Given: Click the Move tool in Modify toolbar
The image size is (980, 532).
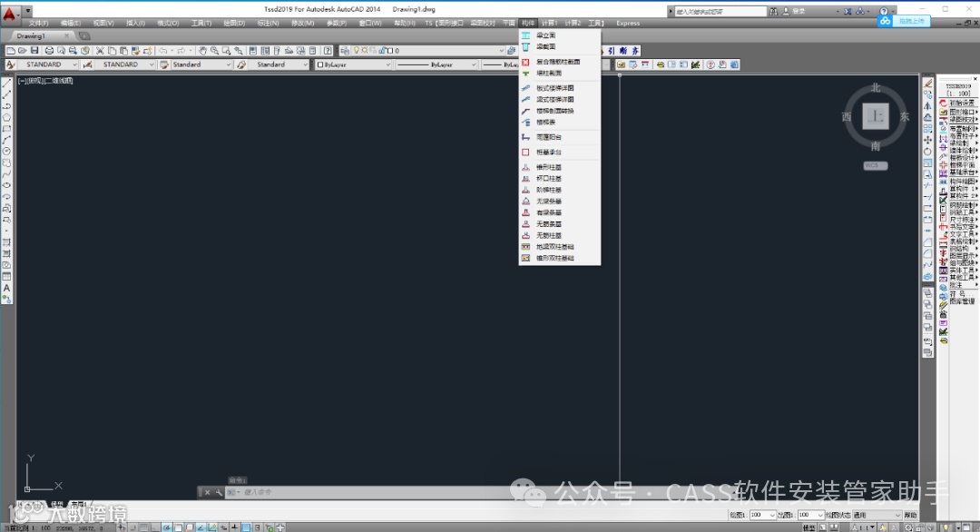Looking at the screenshot, I should 928,140.
